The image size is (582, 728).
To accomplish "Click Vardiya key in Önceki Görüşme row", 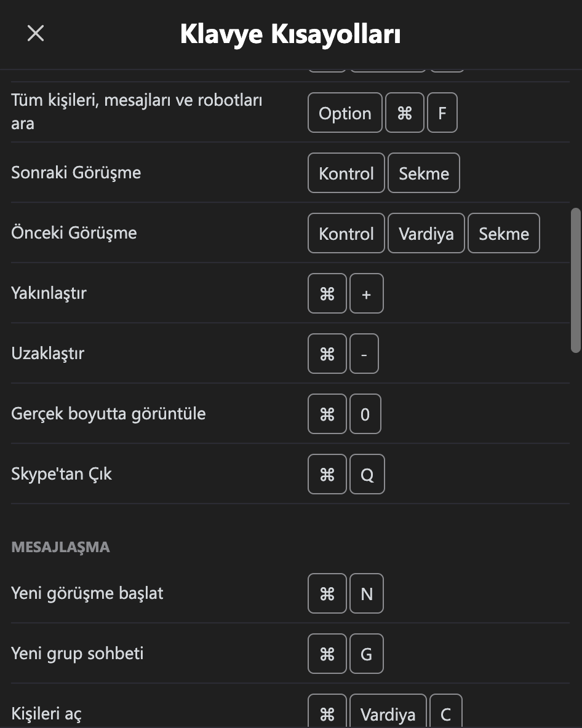I will coord(426,234).
